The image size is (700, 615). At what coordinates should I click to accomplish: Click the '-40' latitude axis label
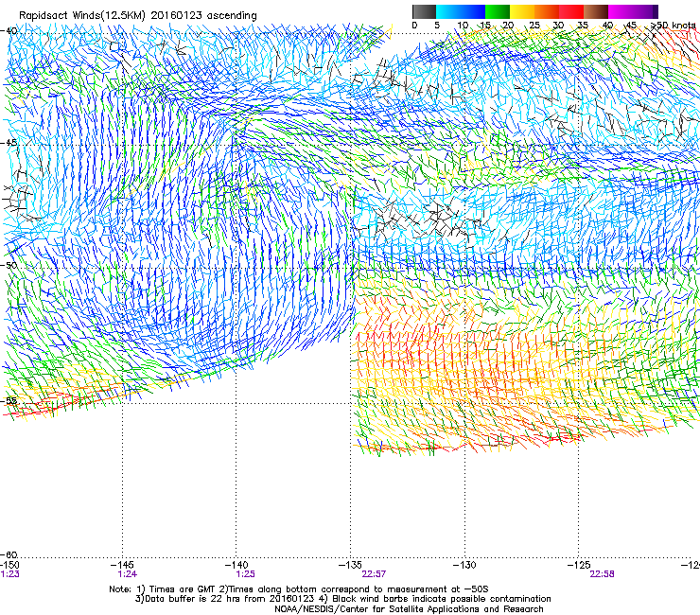[9, 31]
